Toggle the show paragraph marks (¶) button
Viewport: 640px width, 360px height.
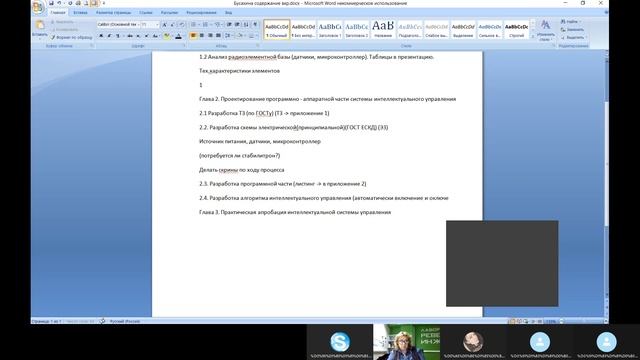point(255,25)
